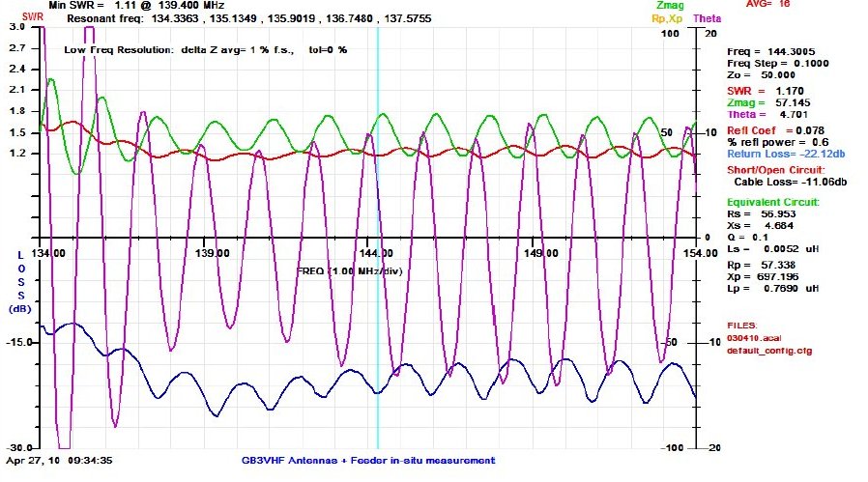The width and height of the screenshot is (868, 482).
Task: Click the Cable Loss value
Action: [x=793, y=181]
